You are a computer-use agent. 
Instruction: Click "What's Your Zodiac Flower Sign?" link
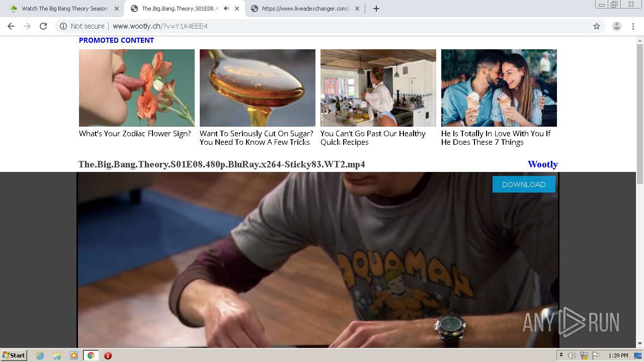(x=135, y=134)
